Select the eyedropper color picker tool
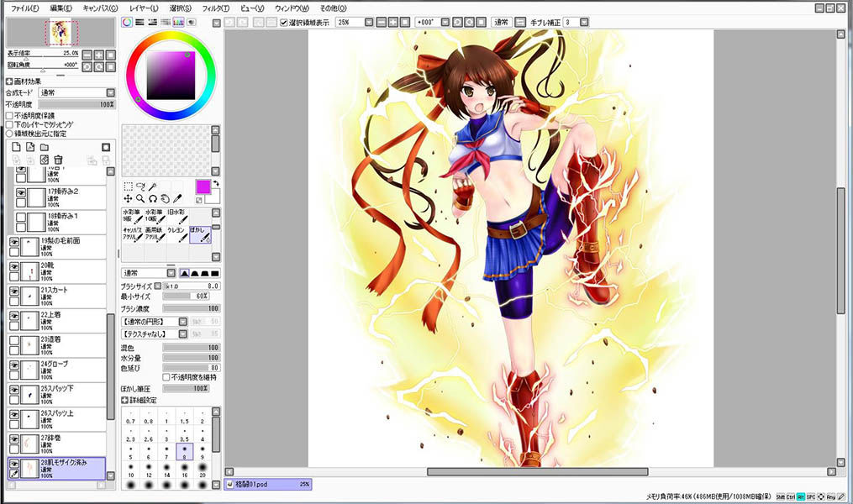This screenshot has width=853, height=504. click(x=177, y=198)
